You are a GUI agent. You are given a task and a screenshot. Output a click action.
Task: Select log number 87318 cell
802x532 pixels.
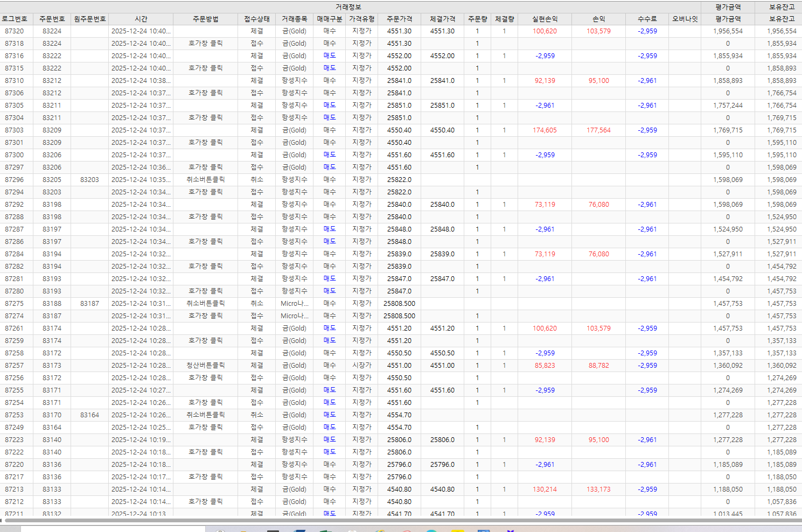pyautogui.click(x=15, y=44)
